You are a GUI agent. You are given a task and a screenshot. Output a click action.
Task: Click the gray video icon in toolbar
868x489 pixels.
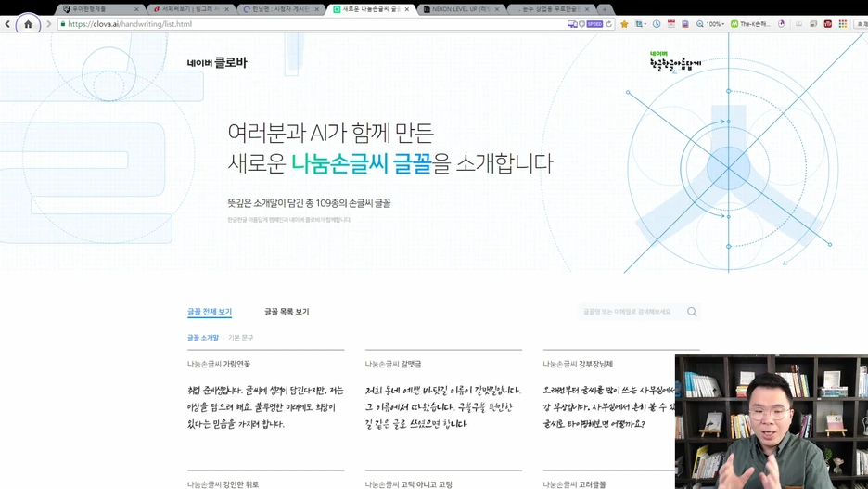[x=798, y=24]
